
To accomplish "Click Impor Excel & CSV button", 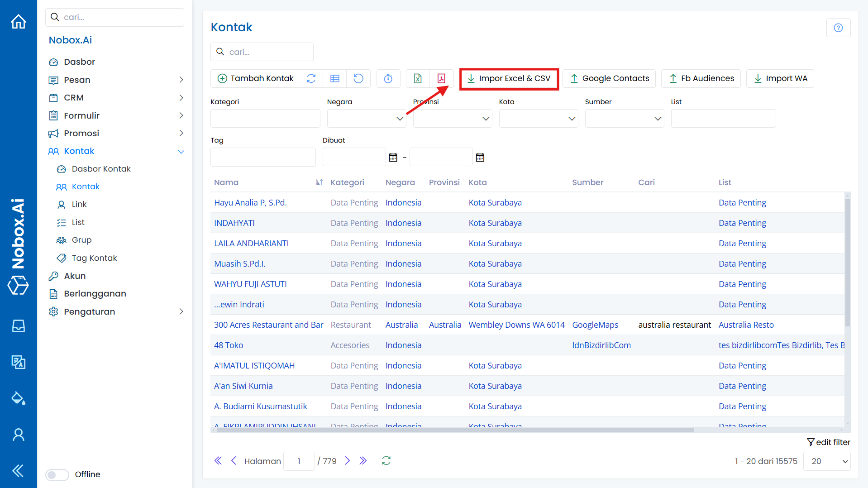I will tap(509, 78).
